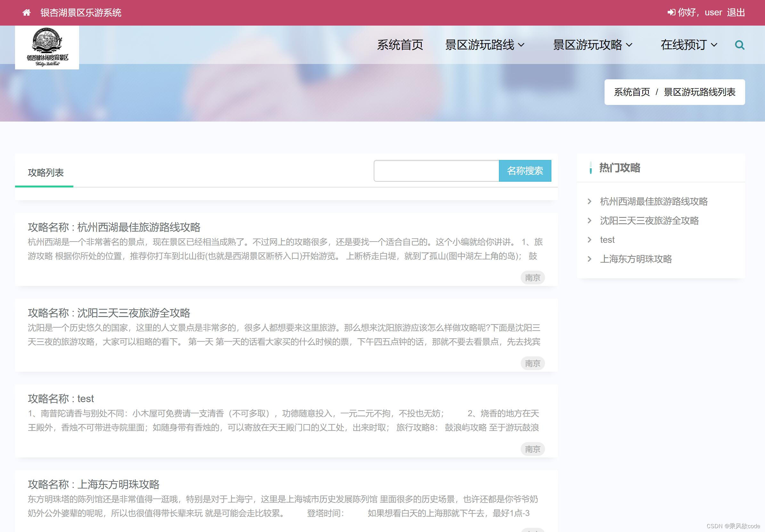This screenshot has width=765, height=532.
Task: Click chevron icon before 上海东方明珠攻略 in sidebar
Action: [x=590, y=259]
